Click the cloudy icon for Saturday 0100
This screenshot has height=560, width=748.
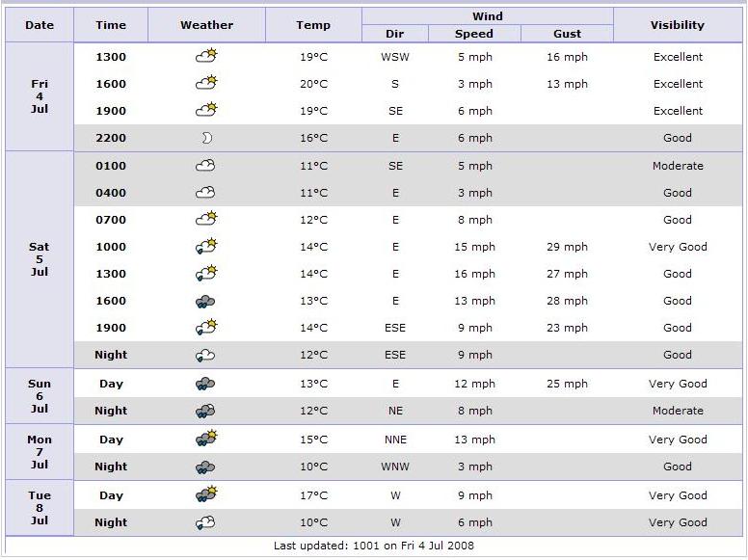click(x=205, y=166)
